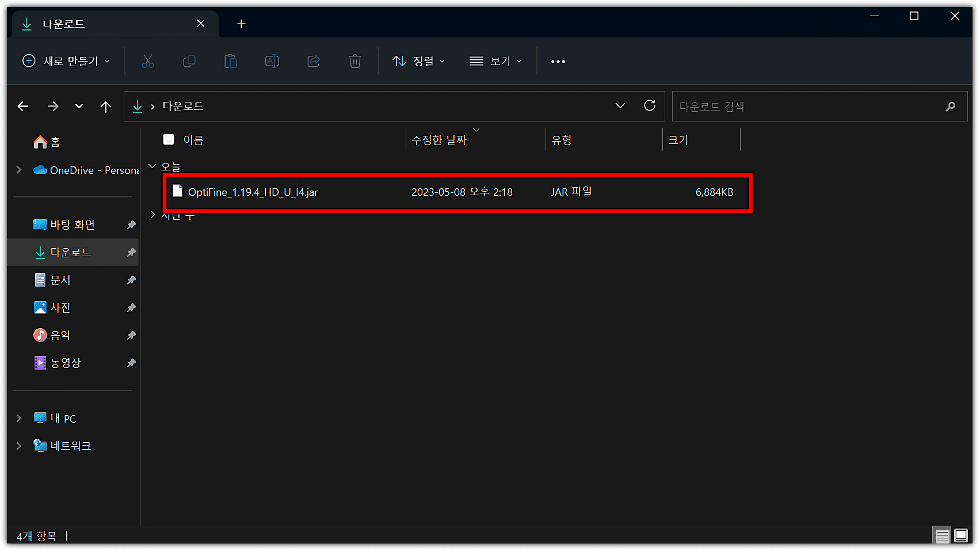Viewport: 980px width, 551px height.
Task: Click the OptiFine jar file icon
Action: click(178, 191)
